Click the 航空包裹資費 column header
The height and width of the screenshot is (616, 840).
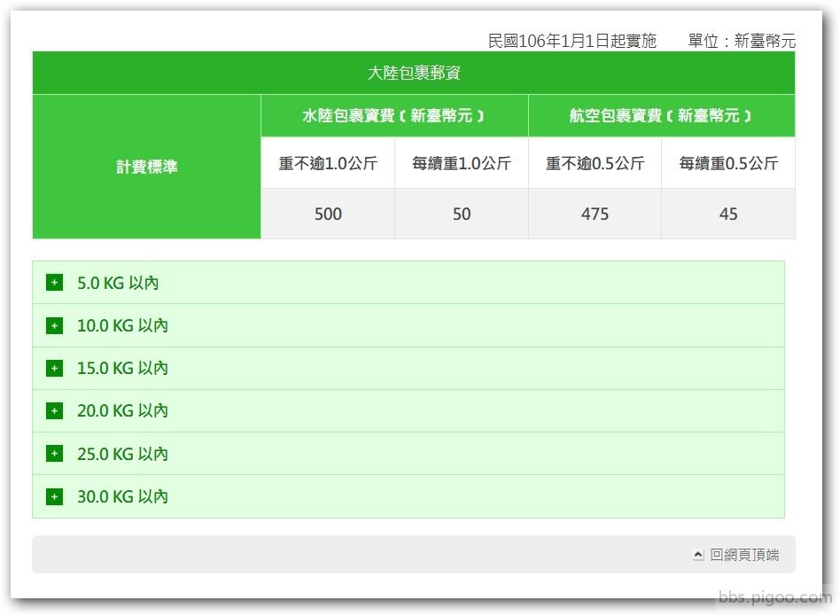(661, 116)
